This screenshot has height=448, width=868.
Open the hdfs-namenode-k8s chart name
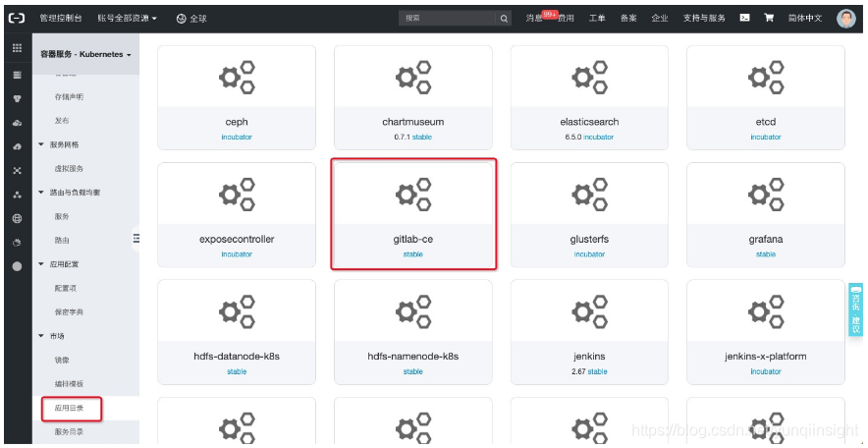point(413,356)
